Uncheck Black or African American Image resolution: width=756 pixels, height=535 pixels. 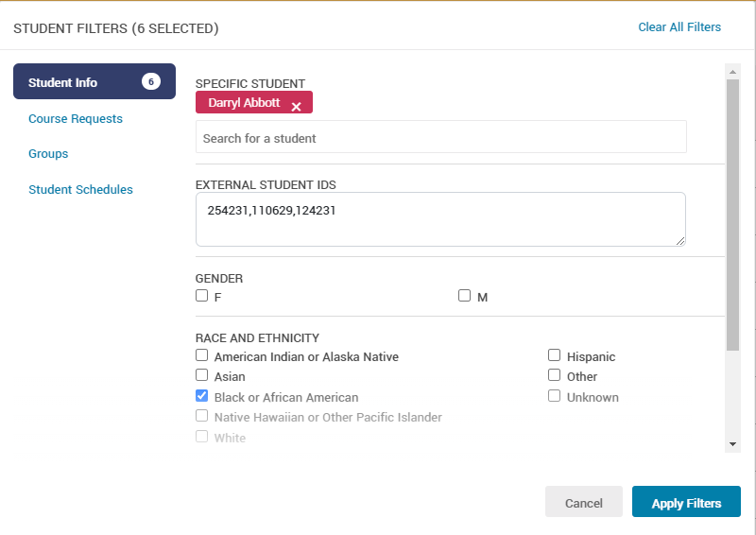(x=201, y=397)
